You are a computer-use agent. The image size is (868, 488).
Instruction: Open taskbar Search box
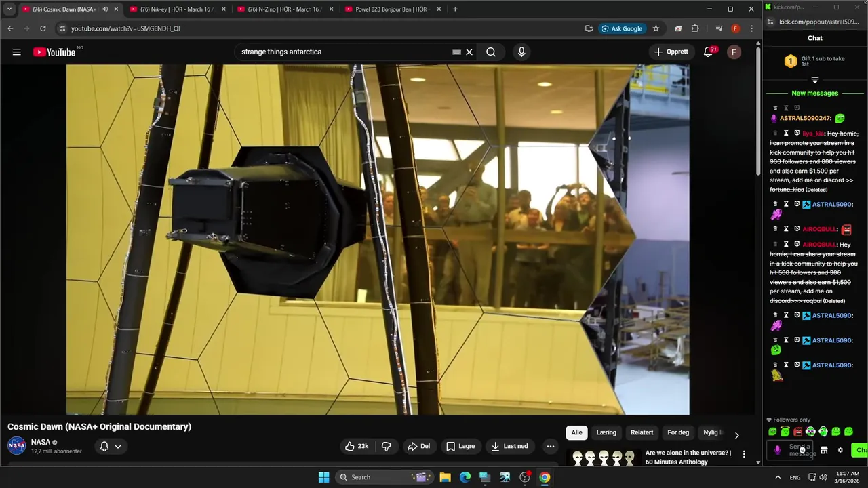click(x=385, y=477)
